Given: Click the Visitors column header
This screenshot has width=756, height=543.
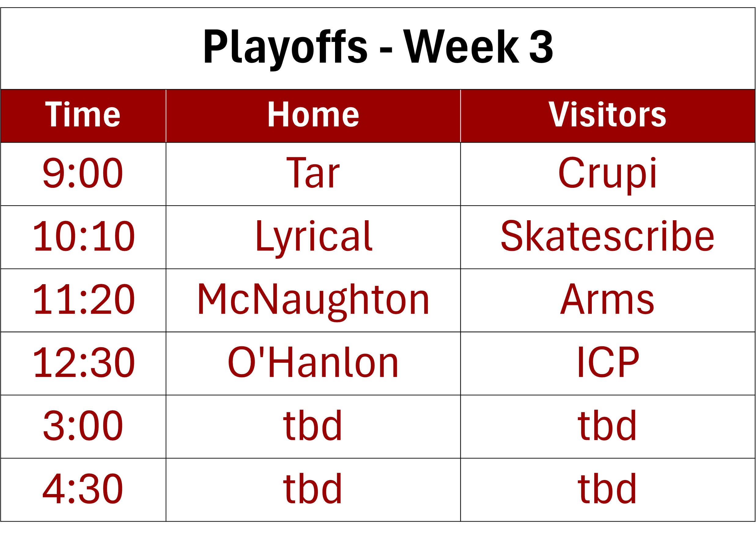Looking at the screenshot, I should [607, 115].
